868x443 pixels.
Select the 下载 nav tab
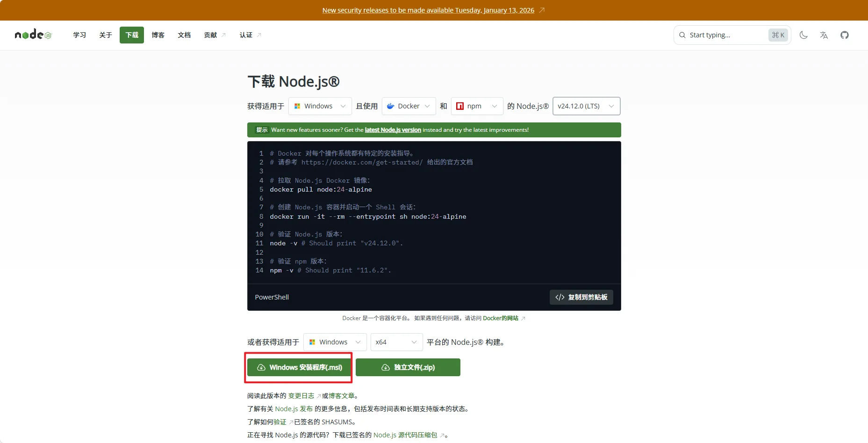point(132,35)
